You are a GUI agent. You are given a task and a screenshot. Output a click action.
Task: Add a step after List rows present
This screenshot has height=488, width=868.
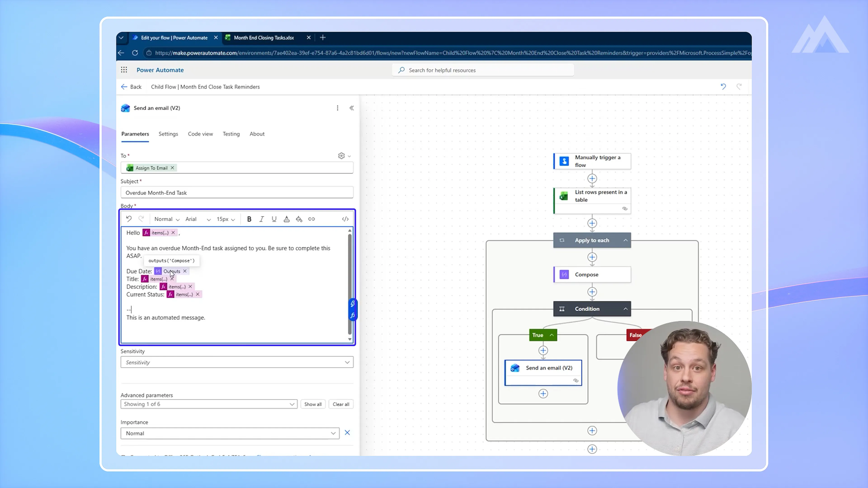[x=592, y=223]
